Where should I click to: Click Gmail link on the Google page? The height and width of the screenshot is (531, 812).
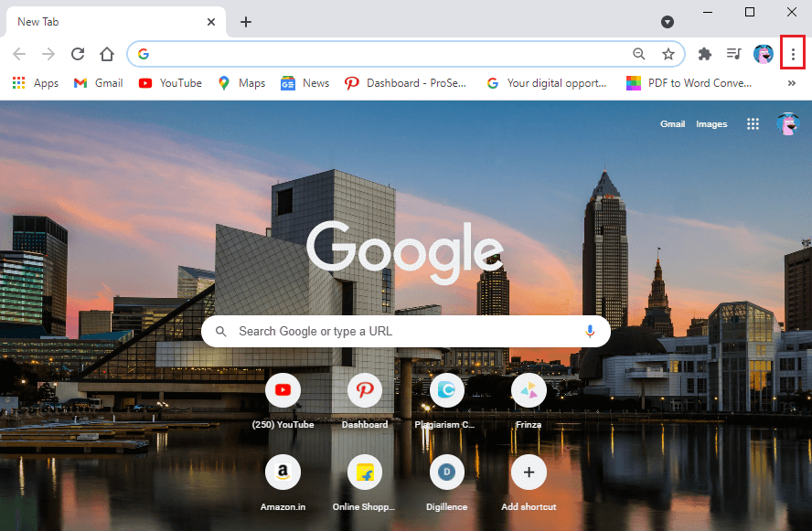672,123
